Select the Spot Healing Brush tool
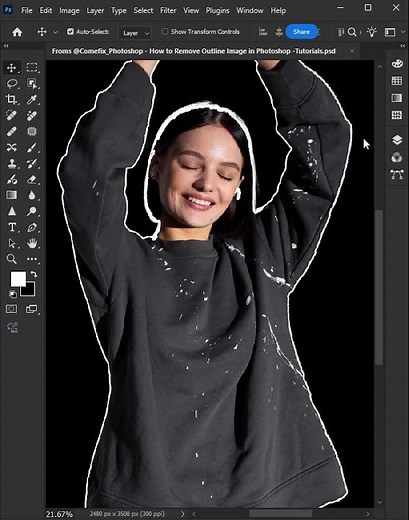409x520 pixels. 12,115
